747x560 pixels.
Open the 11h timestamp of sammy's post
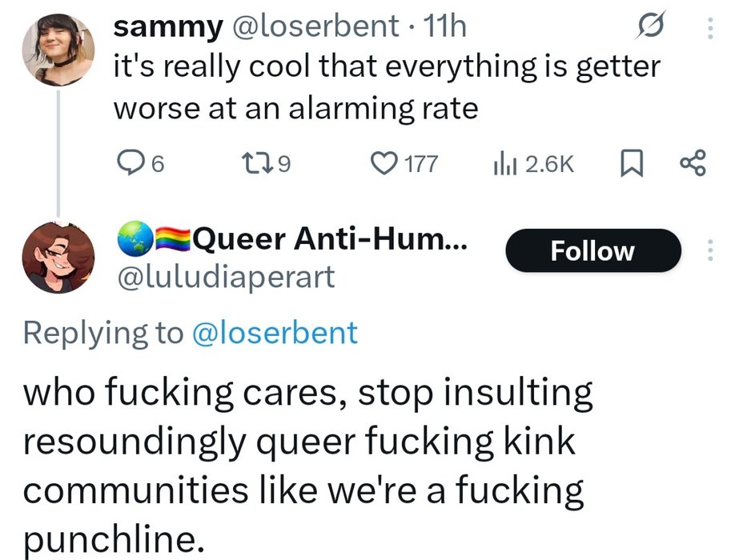[x=447, y=27]
